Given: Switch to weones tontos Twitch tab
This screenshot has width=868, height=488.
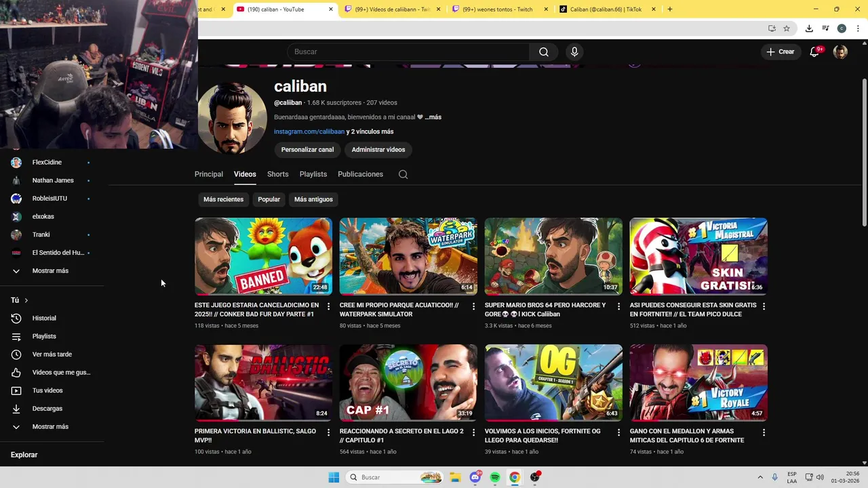Looking at the screenshot, I should 500,9.
